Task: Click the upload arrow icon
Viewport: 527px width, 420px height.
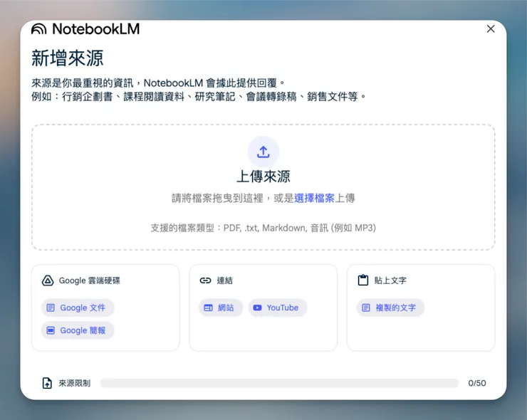Action: tap(263, 152)
